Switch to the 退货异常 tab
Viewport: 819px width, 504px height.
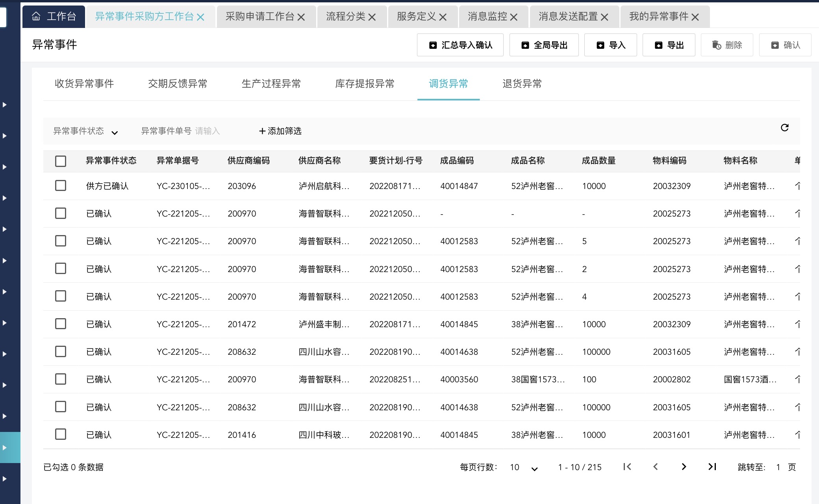[522, 83]
